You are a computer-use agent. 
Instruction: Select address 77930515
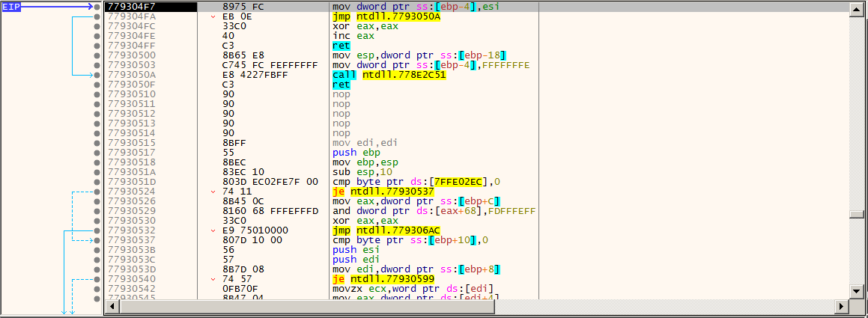click(x=132, y=143)
